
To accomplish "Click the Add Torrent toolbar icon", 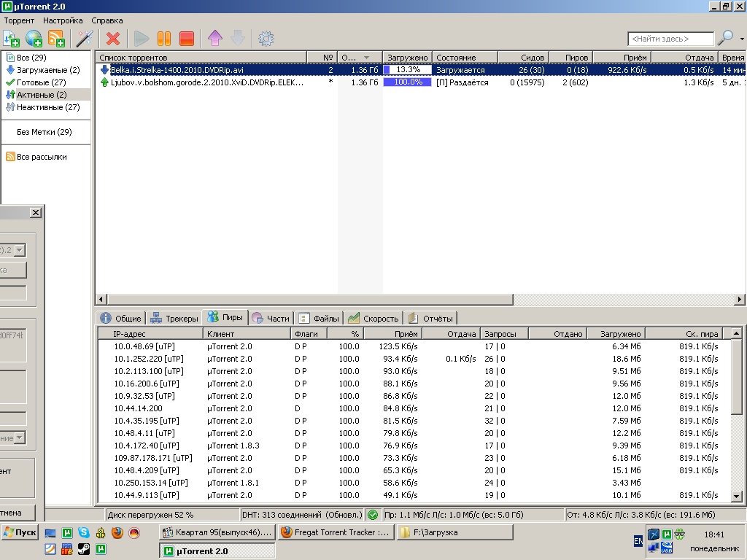I will tap(12, 39).
